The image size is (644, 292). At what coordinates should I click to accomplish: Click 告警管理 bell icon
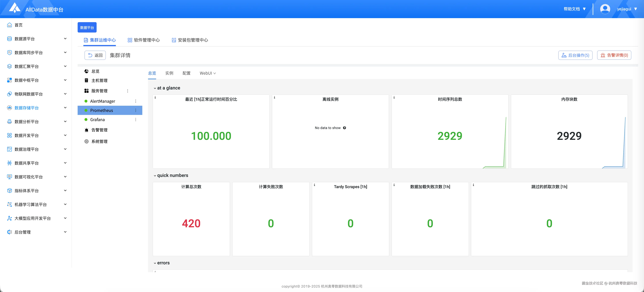[x=87, y=130]
